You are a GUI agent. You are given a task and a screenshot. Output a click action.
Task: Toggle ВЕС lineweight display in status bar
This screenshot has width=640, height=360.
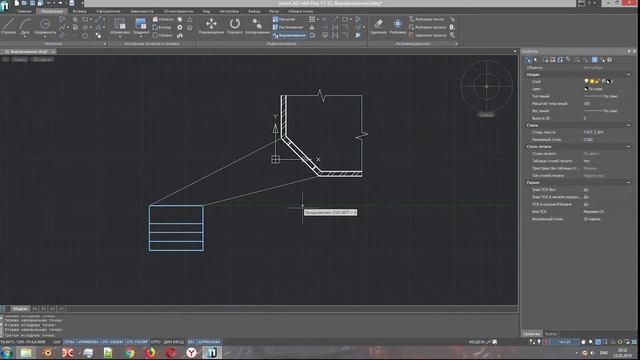(x=191, y=342)
